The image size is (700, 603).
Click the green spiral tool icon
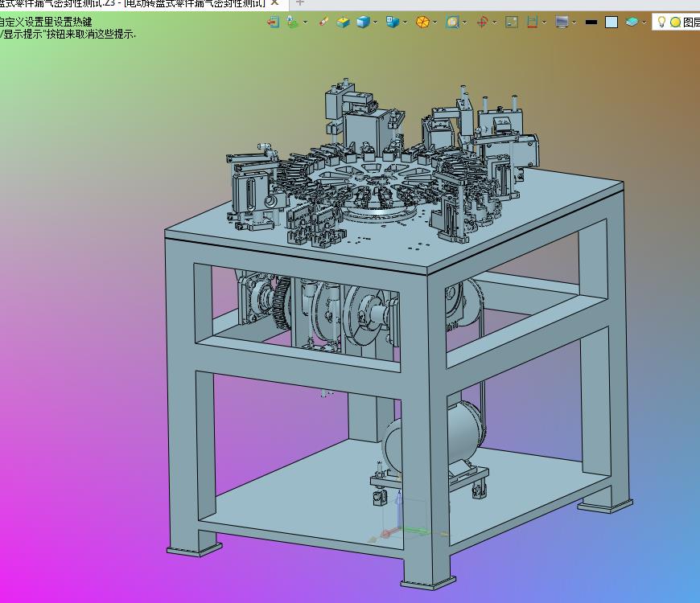pyautogui.click(x=292, y=22)
